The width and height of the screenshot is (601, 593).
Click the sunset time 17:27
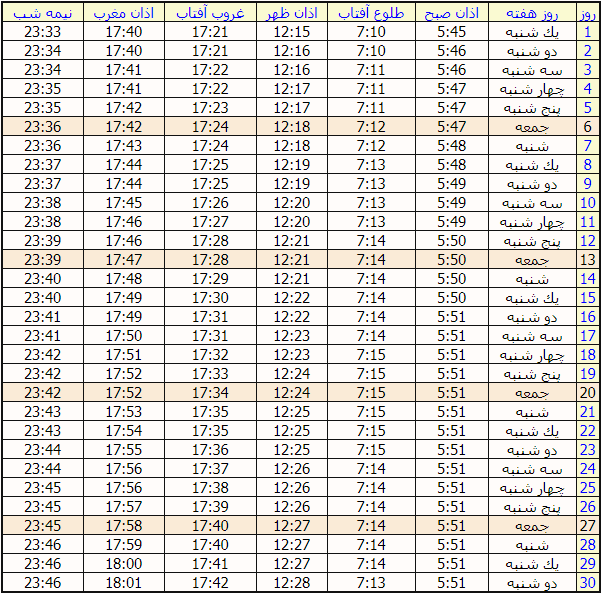point(210,222)
